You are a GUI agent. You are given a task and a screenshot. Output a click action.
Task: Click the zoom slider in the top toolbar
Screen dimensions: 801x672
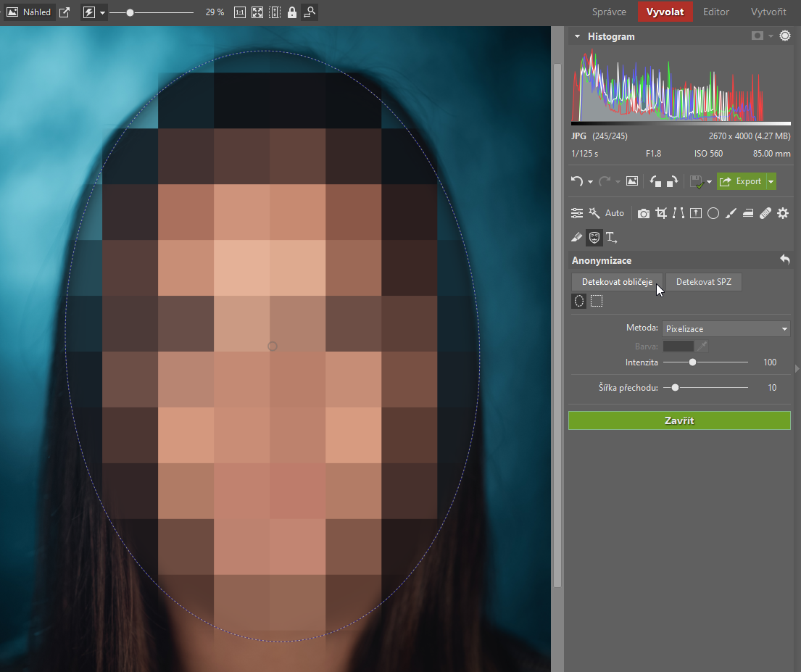tap(152, 13)
